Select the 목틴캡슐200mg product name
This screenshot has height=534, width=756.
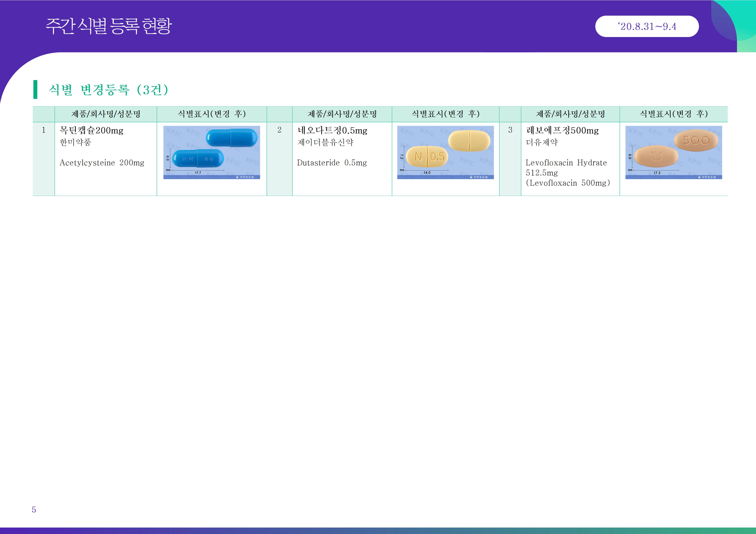tap(92, 131)
